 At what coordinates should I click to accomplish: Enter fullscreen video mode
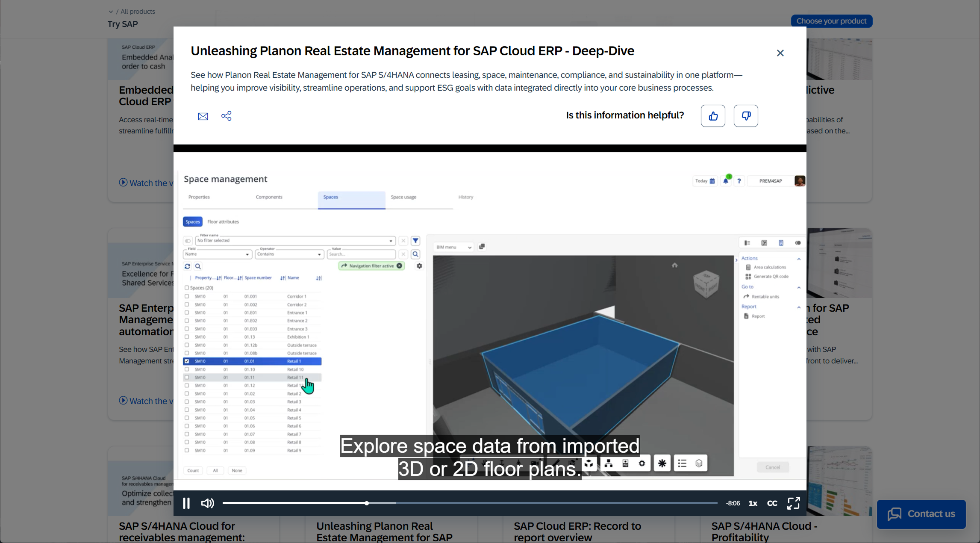(x=794, y=503)
